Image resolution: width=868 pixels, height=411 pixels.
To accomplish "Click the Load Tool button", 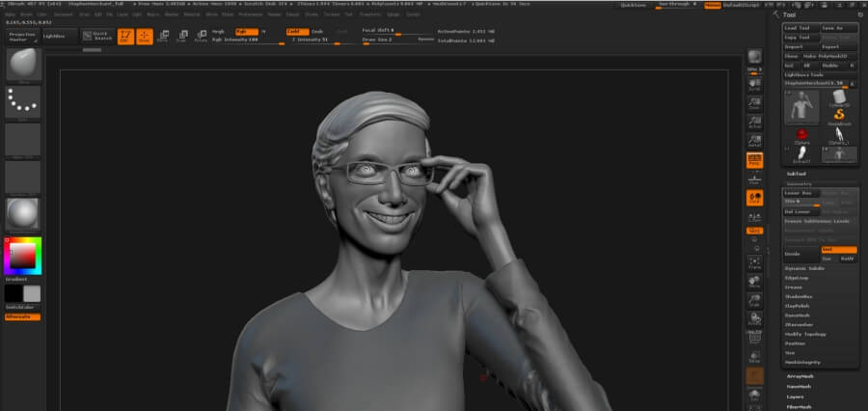I will coord(800,28).
